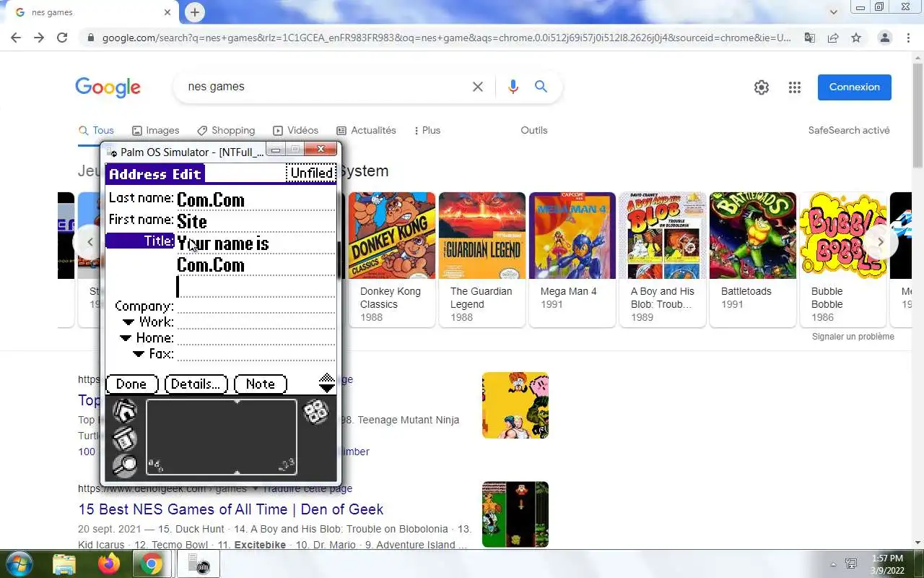Image resolution: width=924 pixels, height=578 pixels.
Task: Open Chrome profile avatar
Action: 884,38
